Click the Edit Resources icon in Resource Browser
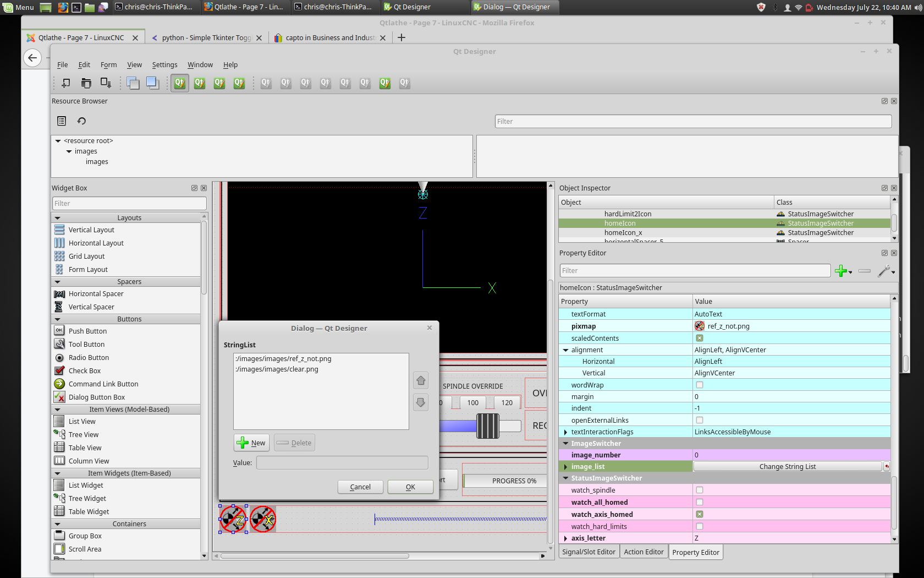The image size is (924, 578). coord(61,121)
